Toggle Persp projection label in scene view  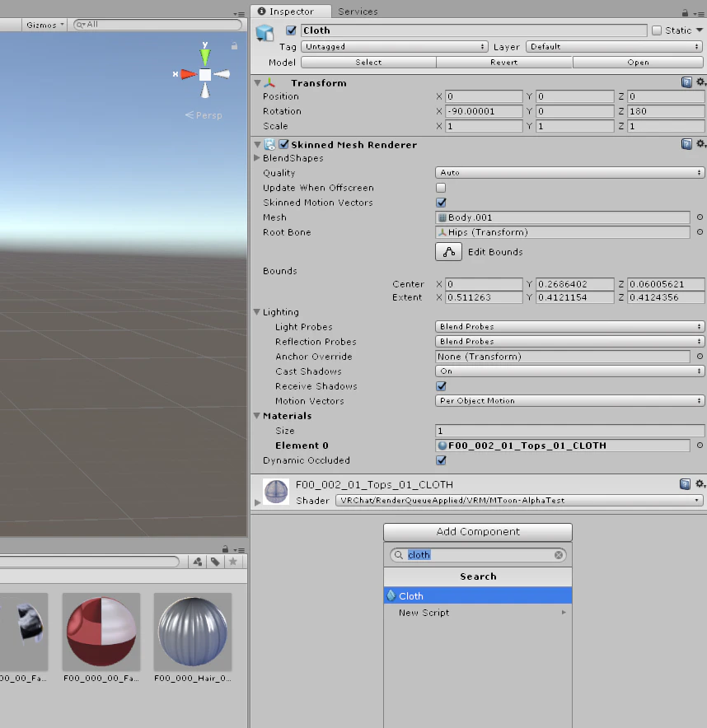[204, 114]
